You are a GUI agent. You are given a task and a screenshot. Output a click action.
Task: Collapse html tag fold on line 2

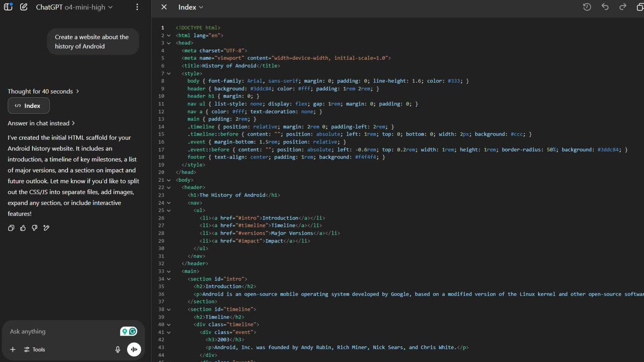169,35
